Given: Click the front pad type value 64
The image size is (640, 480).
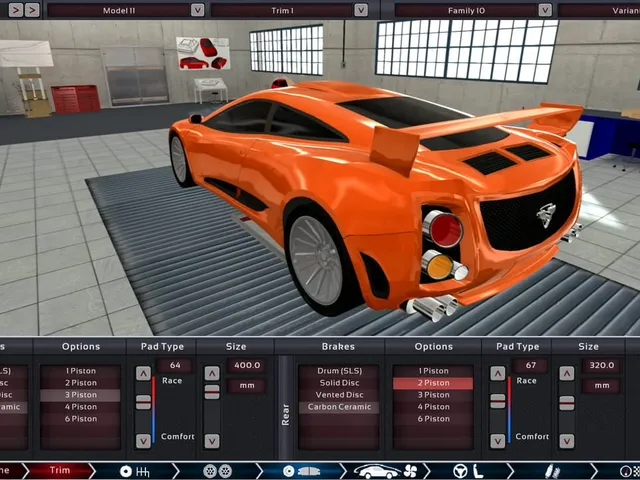Looking at the screenshot, I should [175, 365].
